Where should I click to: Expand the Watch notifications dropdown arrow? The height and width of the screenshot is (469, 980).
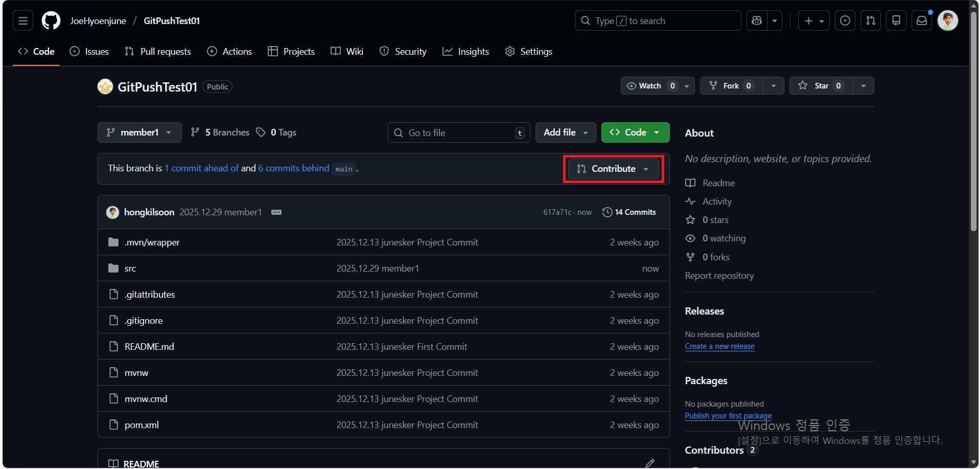click(687, 86)
